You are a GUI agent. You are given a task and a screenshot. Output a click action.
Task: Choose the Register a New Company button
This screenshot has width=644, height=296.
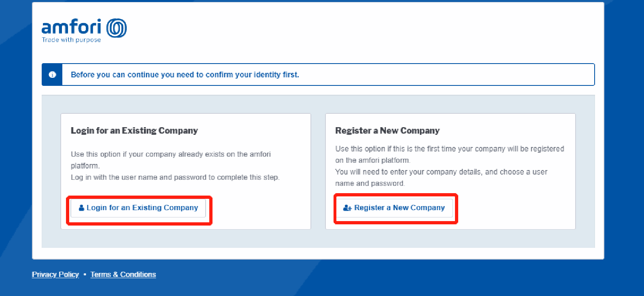click(395, 208)
